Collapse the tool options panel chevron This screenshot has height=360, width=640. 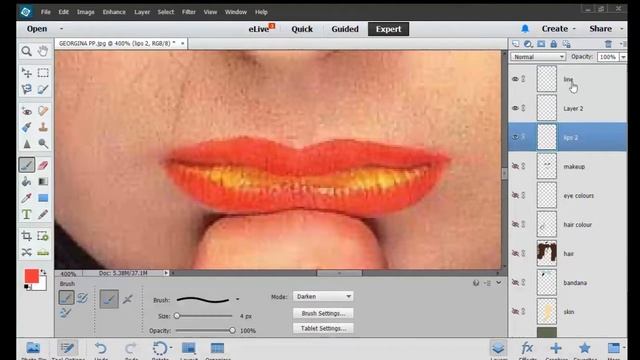point(499,283)
